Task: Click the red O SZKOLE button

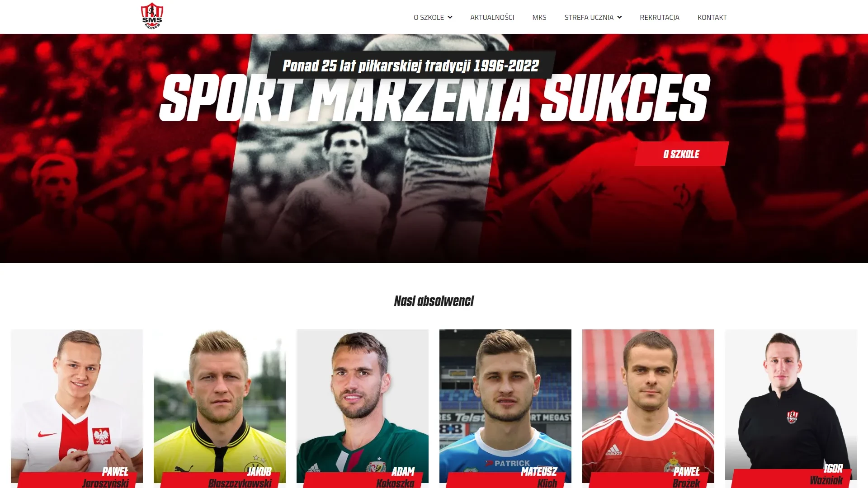Action: coord(681,154)
